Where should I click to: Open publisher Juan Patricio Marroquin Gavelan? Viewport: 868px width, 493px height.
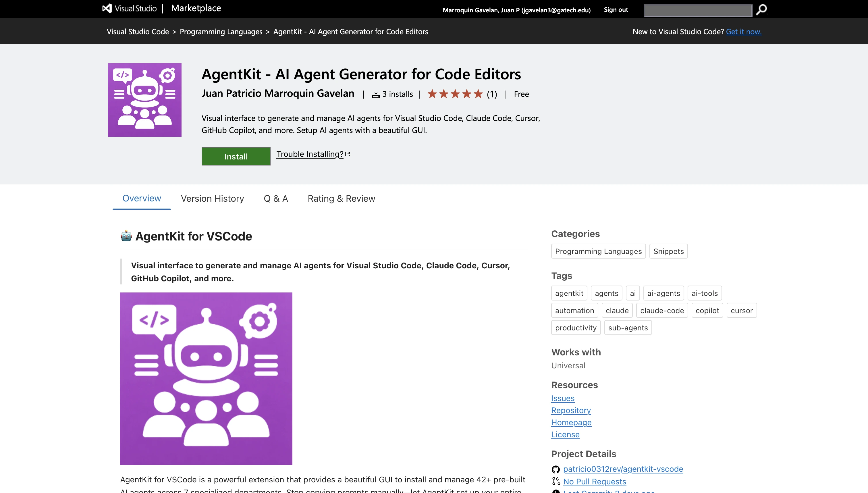pos(278,93)
